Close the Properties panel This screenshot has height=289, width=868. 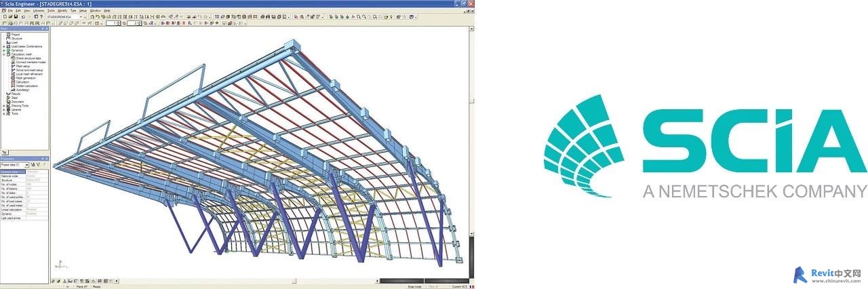pos(47,159)
